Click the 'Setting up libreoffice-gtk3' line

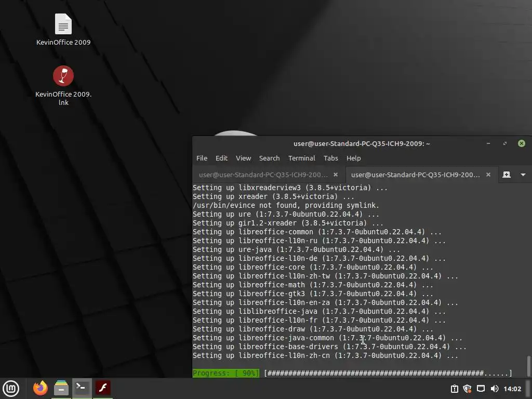pos(312,294)
